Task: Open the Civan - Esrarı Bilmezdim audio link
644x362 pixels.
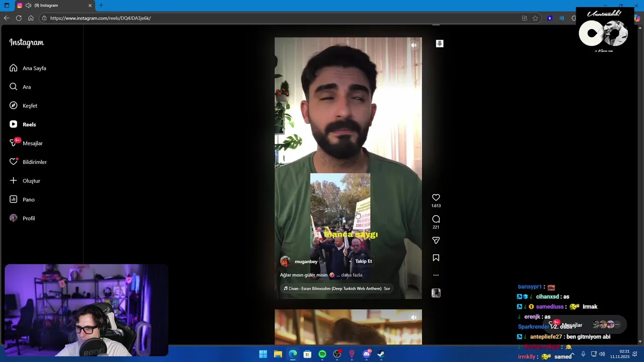Action: [x=337, y=289]
